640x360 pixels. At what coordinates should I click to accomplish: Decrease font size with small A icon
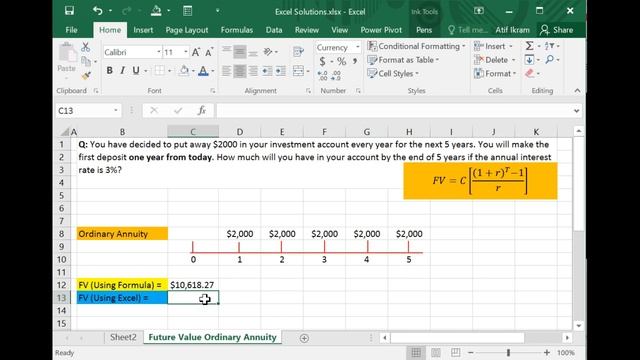click(209, 52)
